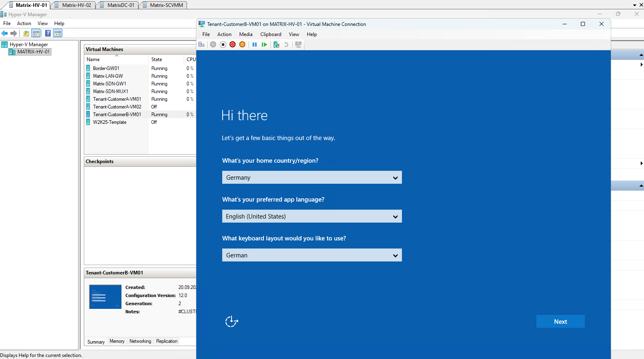
Task: Toggle the Action pane icon in the toolbar
Action: [58, 33]
